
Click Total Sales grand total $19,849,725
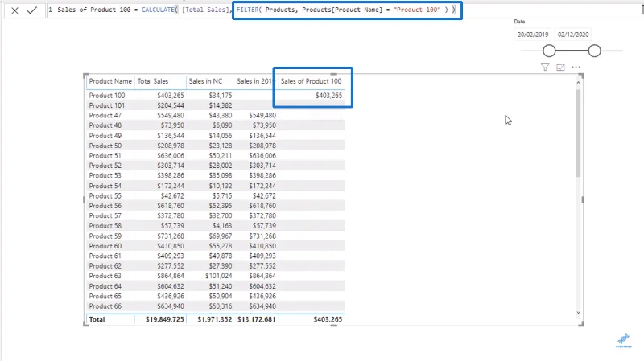(x=165, y=319)
